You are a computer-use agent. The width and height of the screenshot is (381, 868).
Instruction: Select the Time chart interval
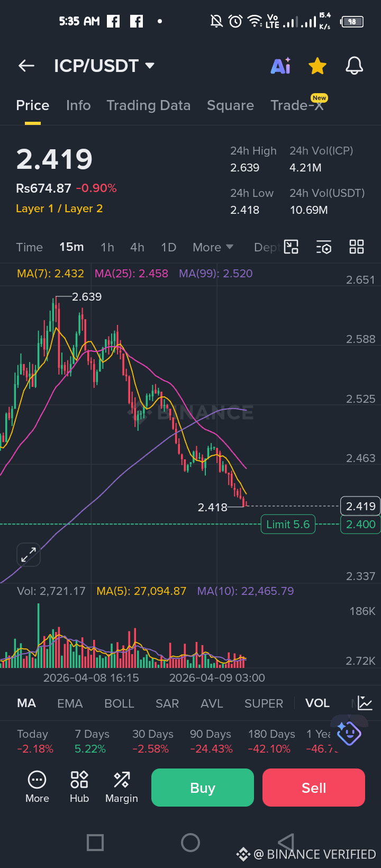(x=30, y=247)
